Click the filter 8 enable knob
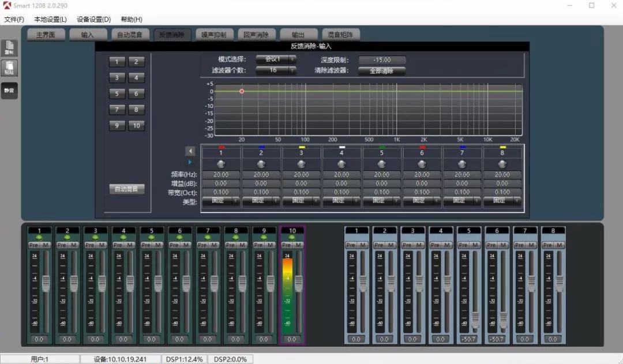Image resolution: width=623 pixels, height=364 pixels. click(x=502, y=164)
